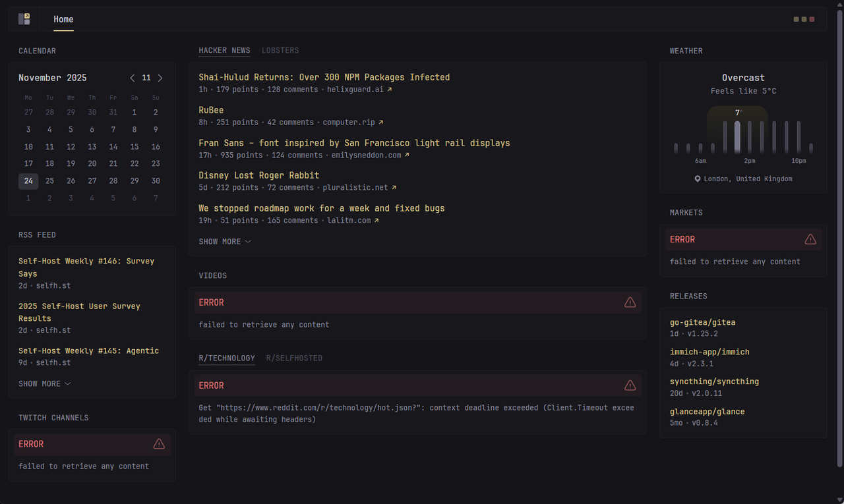Click the month number 11 in calendar
This screenshot has height=504, width=844.
[x=146, y=78]
